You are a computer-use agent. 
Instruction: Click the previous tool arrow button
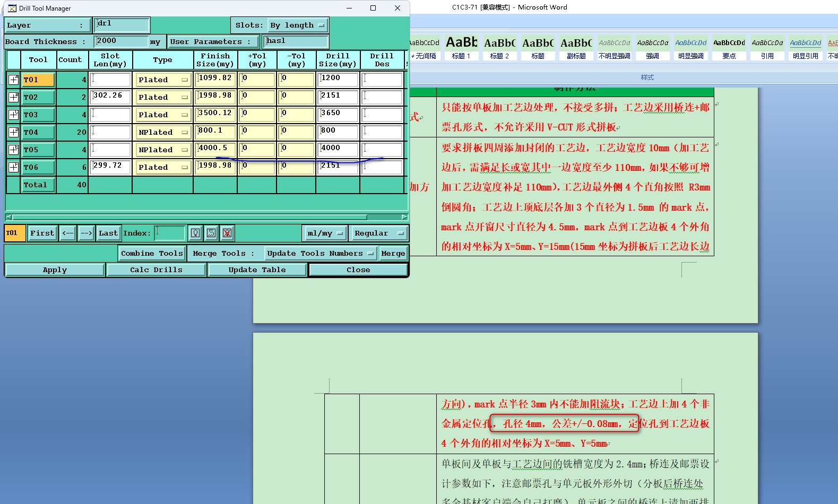coord(68,233)
